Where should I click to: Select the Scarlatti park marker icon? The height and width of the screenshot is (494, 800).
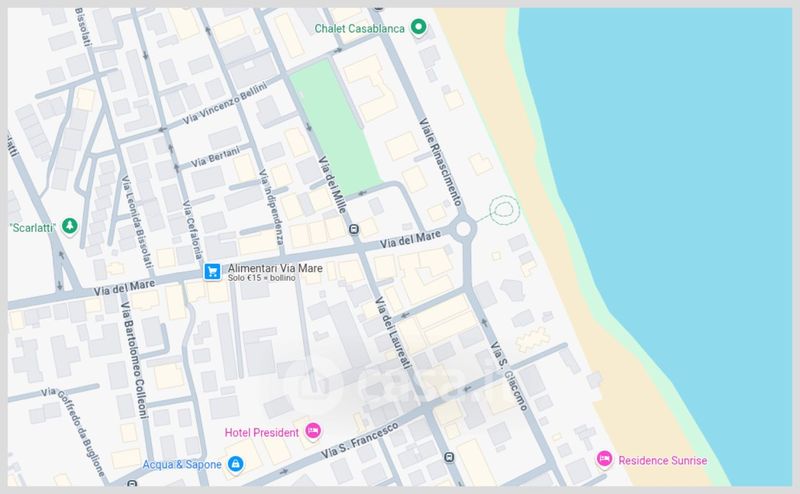pyautogui.click(x=69, y=226)
